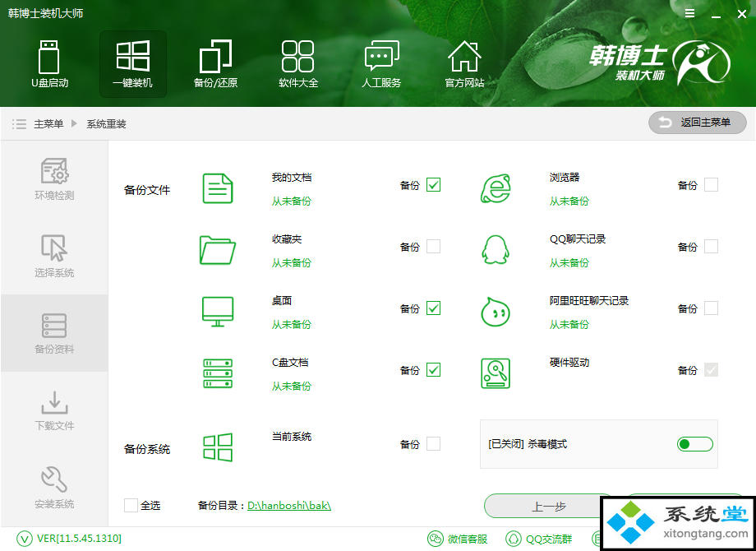
Task: Click the 系统重装 breadcrumb
Action: pyautogui.click(x=107, y=124)
